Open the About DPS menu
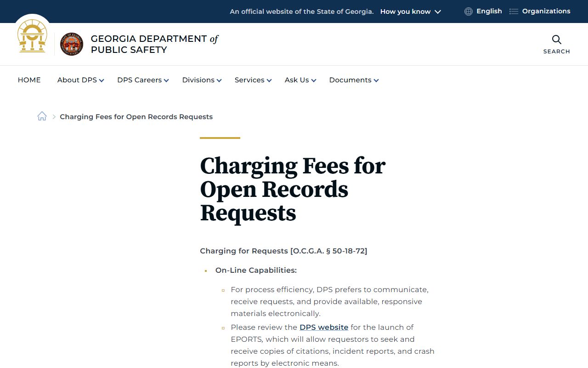This screenshot has width=588, height=368. click(77, 80)
